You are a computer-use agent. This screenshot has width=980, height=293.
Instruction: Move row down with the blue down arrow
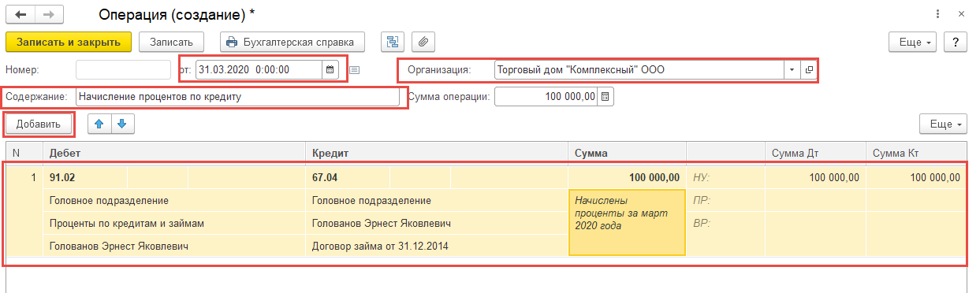pyautogui.click(x=124, y=124)
